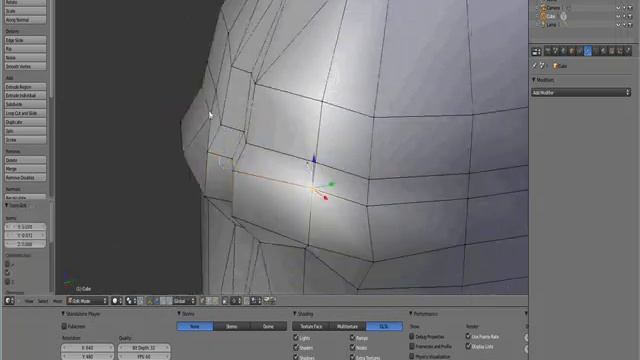
Task: Open the Object Constraints properties tab
Action: tap(580, 51)
